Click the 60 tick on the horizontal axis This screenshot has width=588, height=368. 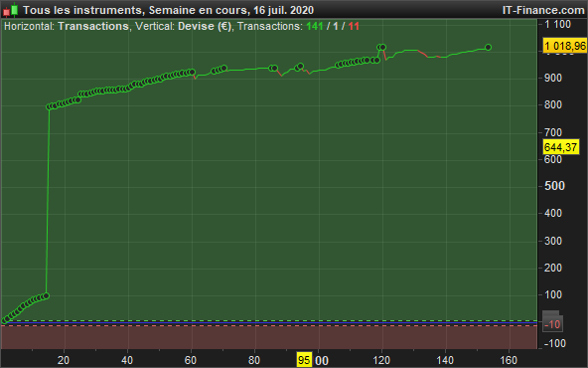tap(191, 360)
